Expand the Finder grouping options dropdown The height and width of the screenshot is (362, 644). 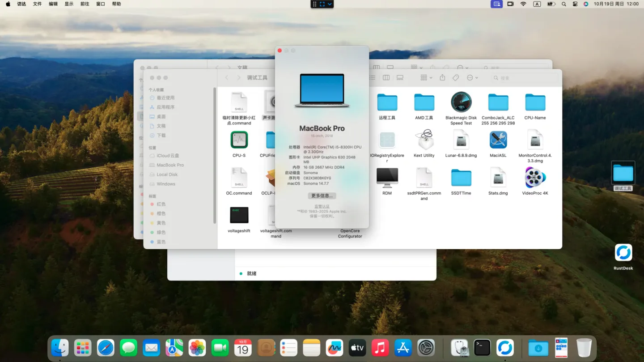click(426, 78)
